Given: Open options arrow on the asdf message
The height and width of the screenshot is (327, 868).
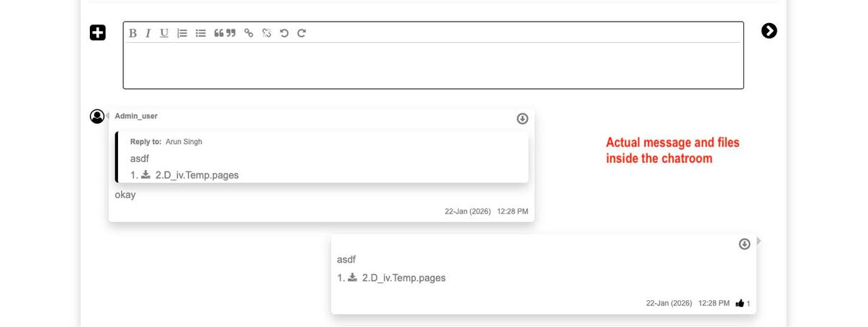Looking at the screenshot, I should click(744, 245).
